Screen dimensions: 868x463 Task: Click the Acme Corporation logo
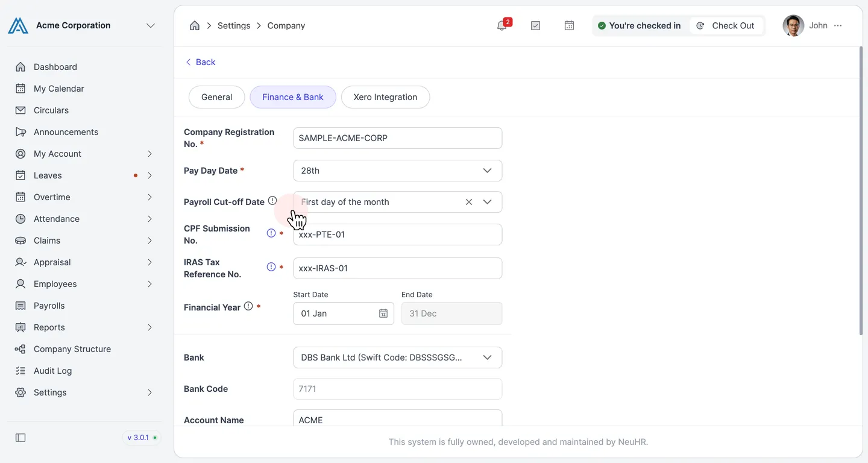pos(18,25)
